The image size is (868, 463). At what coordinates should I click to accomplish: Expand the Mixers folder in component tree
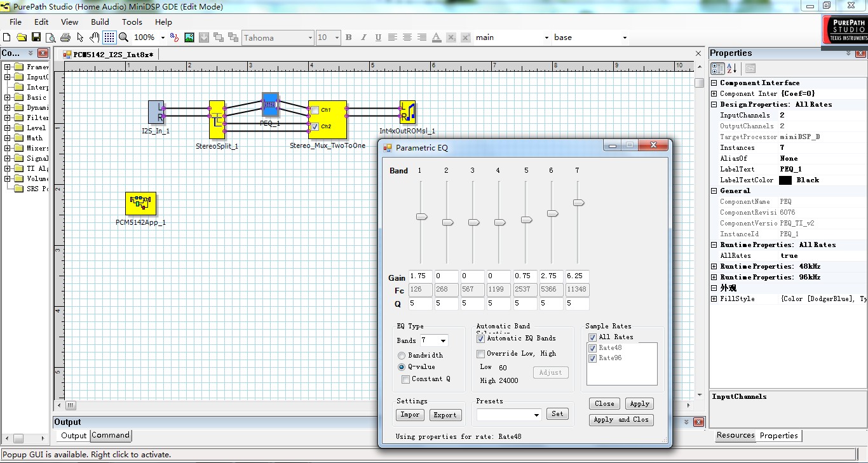tap(8, 148)
